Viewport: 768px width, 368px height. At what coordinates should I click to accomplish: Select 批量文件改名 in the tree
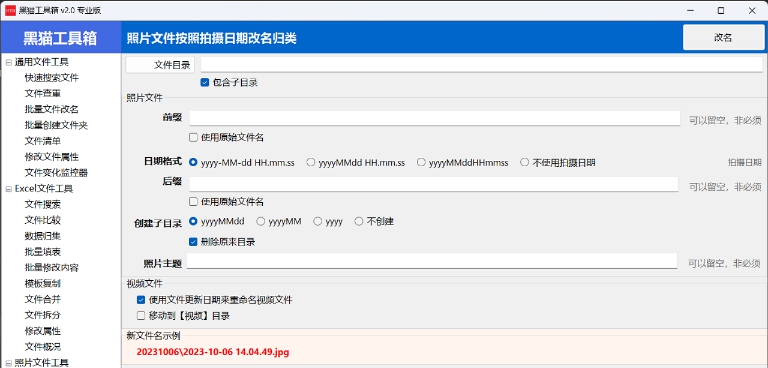tap(51, 109)
